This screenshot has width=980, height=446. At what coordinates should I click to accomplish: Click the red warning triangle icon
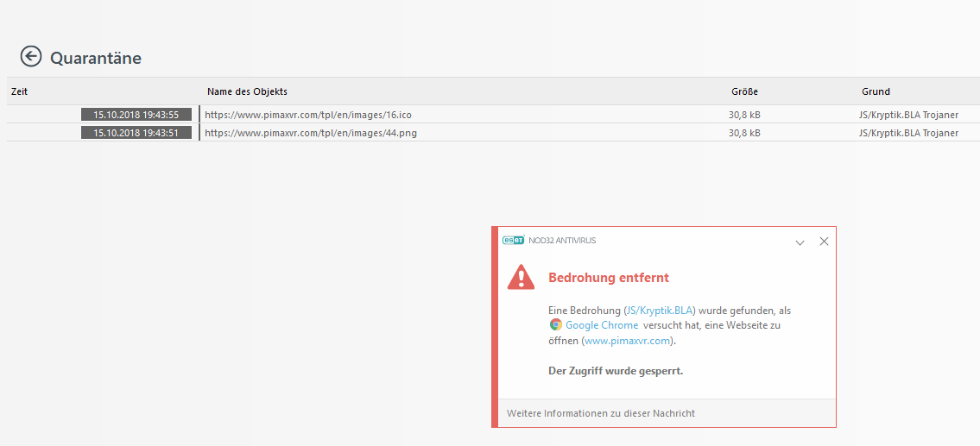[x=521, y=277]
